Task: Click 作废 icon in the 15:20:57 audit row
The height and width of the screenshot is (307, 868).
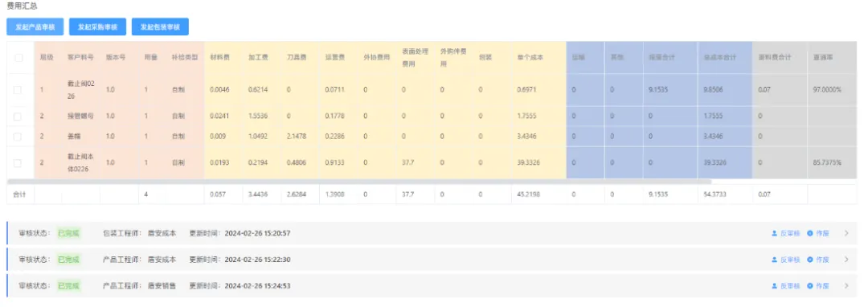Action: (x=810, y=233)
